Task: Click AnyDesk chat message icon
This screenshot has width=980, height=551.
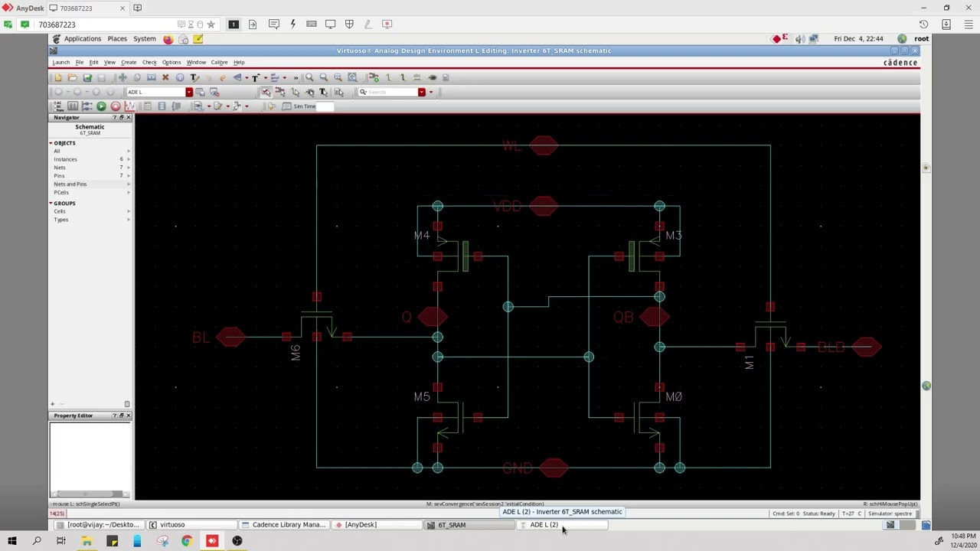Action: (273, 24)
